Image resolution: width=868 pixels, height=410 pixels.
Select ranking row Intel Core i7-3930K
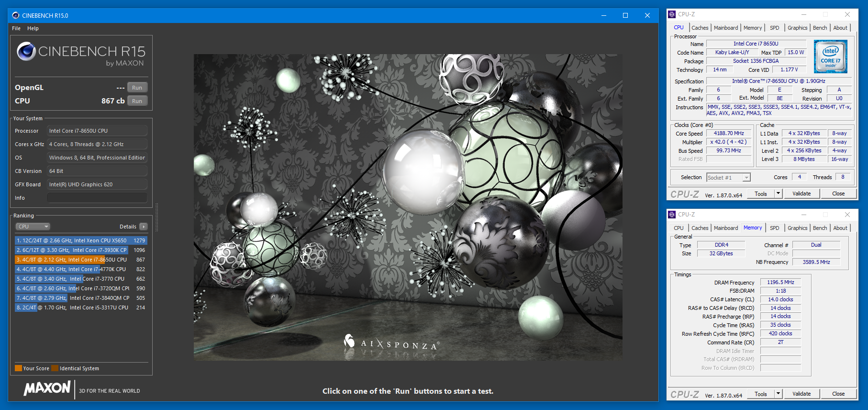coord(81,250)
